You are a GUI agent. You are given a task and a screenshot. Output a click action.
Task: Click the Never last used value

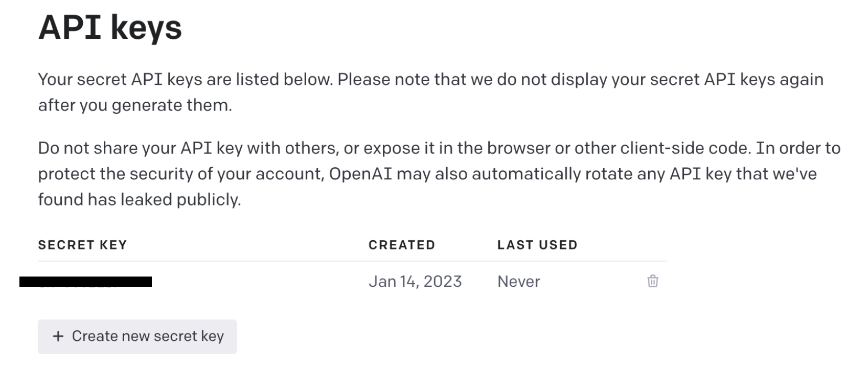click(519, 282)
